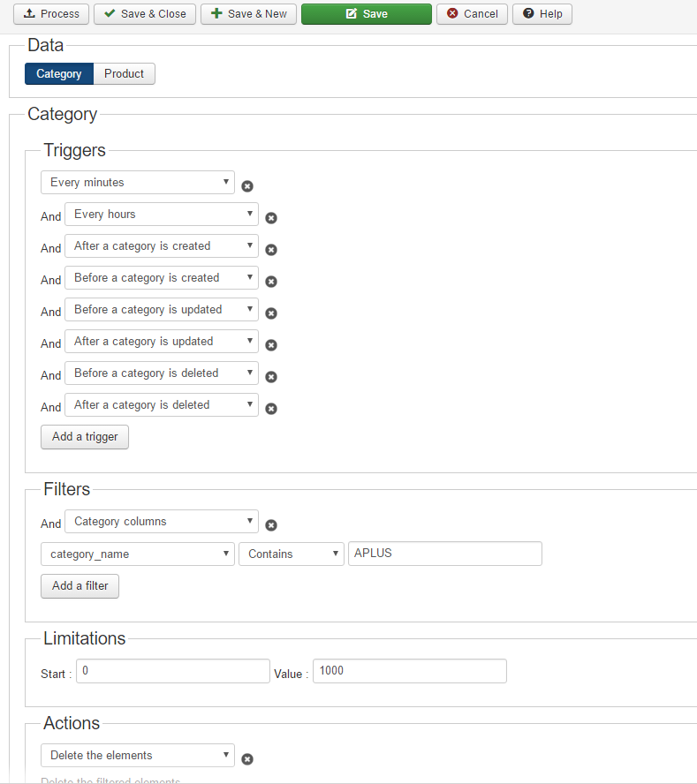Remove the 'Every minutes' trigger
697x784 pixels.
point(247,186)
